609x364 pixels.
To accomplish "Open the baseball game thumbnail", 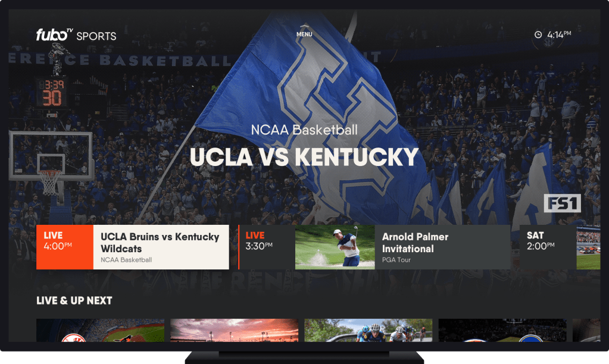I will point(100,330).
